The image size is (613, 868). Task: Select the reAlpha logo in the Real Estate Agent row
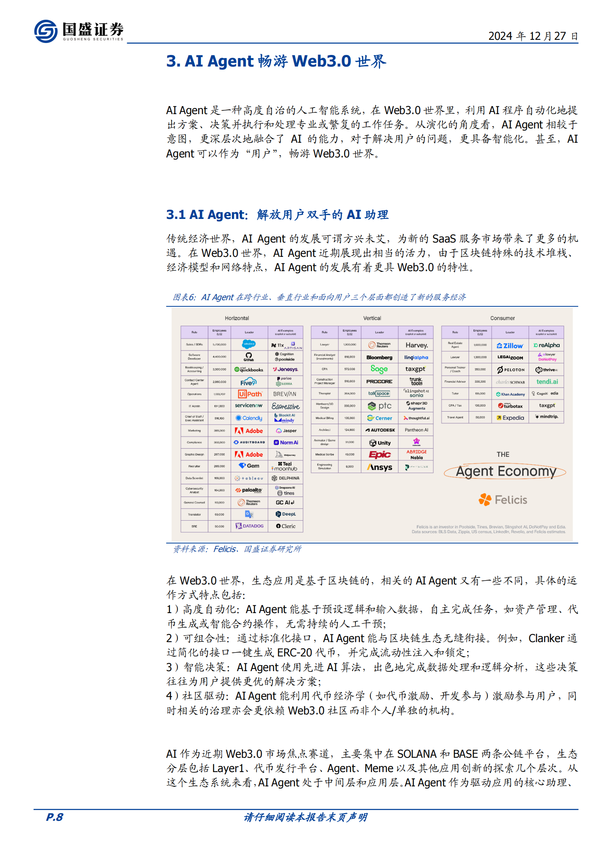coord(547,345)
